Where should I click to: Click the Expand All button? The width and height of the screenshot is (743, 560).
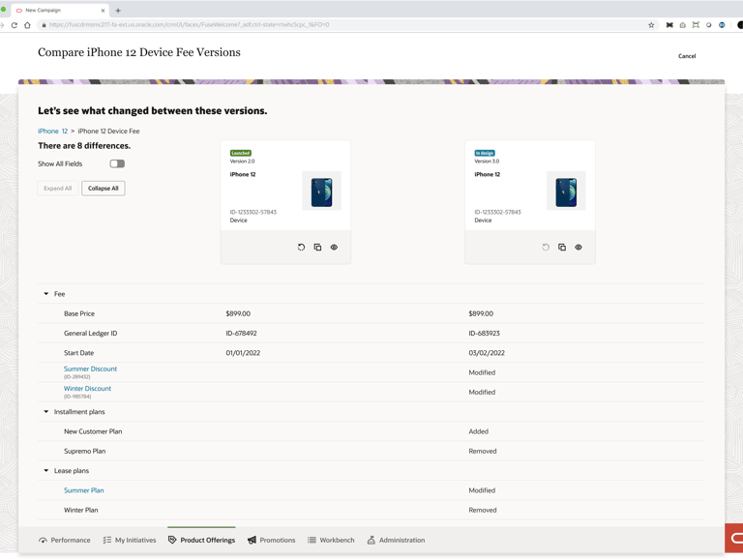tap(58, 188)
